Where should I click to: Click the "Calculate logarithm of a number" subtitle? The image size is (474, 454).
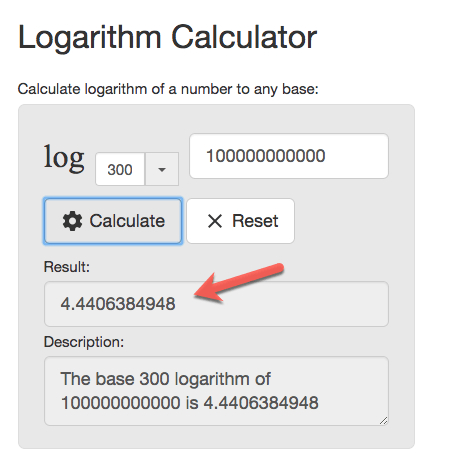tap(168, 89)
